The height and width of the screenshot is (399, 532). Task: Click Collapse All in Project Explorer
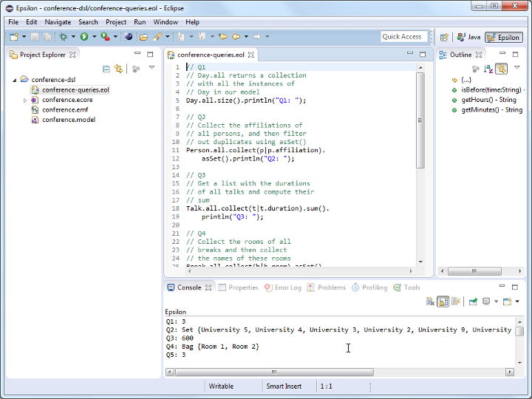(106, 69)
